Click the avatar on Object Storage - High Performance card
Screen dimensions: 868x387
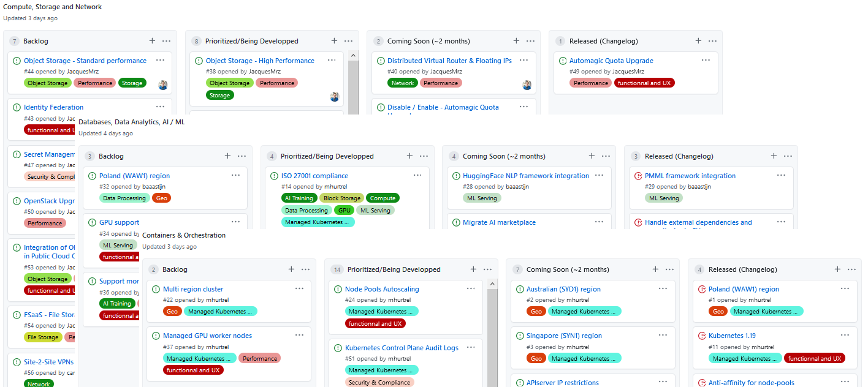[334, 96]
